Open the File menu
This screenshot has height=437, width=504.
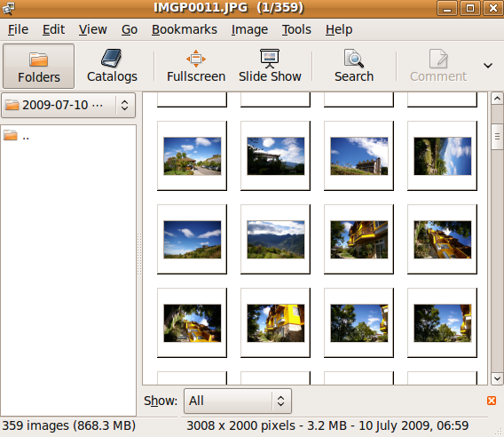[x=18, y=29]
